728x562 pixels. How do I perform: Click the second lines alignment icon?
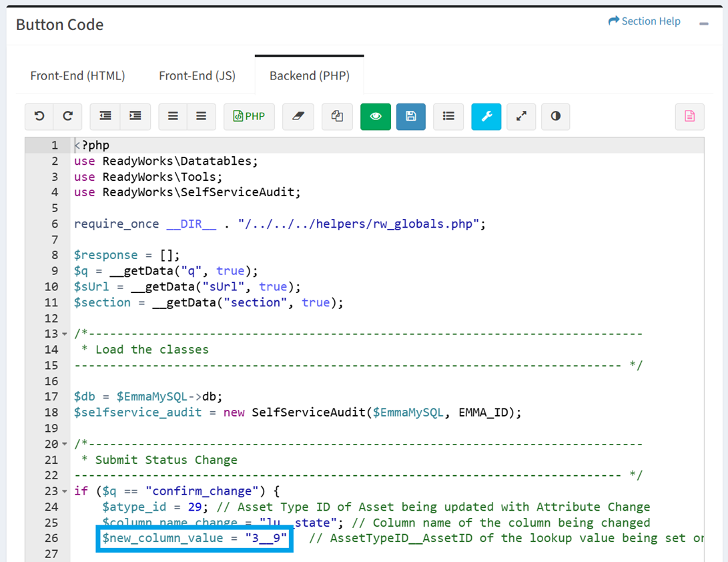pyautogui.click(x=201, y=116)
